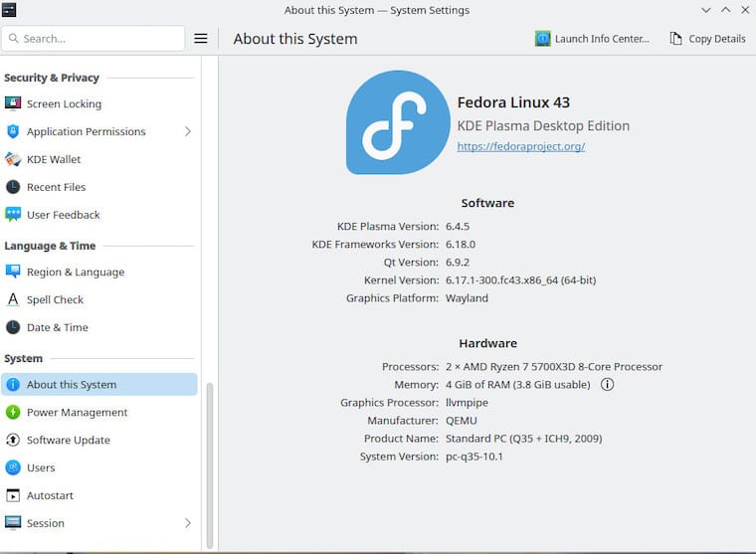Copy Details to clipboard
Screen dimensions: 756x554
pos(708,39)
